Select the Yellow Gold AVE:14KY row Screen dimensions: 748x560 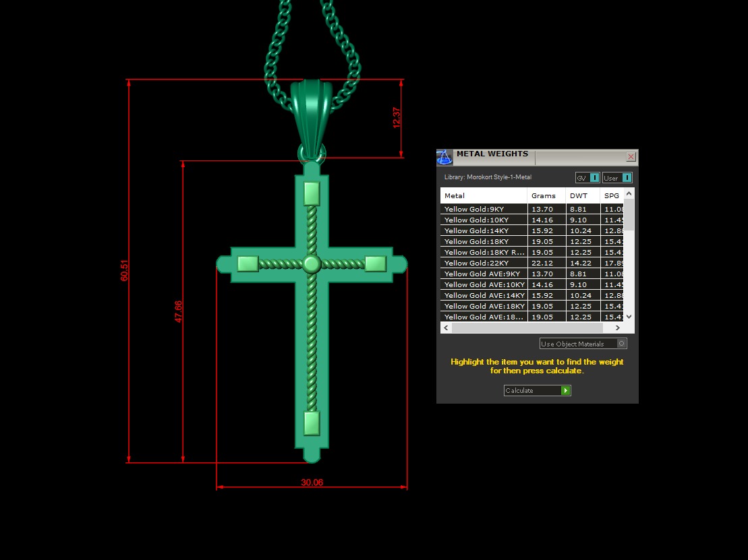pyautogui.click(x=532, y=295)
